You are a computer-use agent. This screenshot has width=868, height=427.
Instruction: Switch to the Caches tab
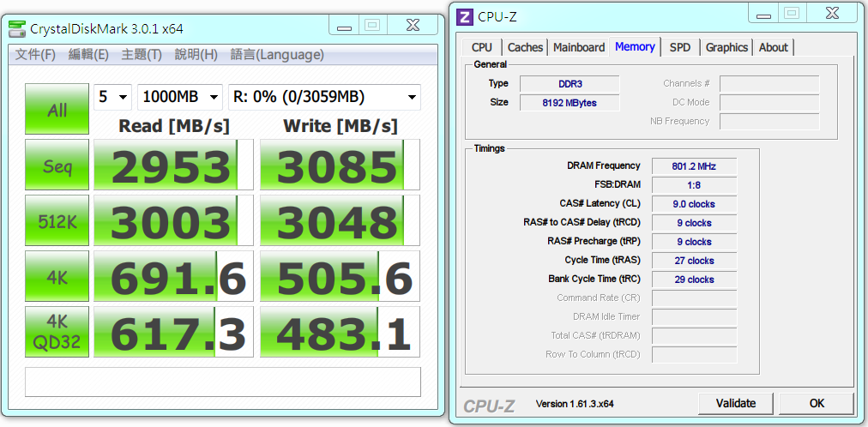coord(525,47)
